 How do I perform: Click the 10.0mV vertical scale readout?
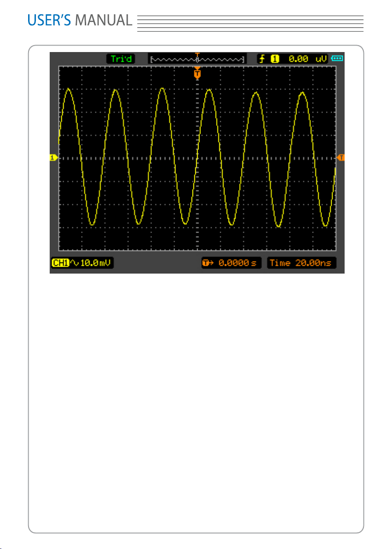(96, 263)
